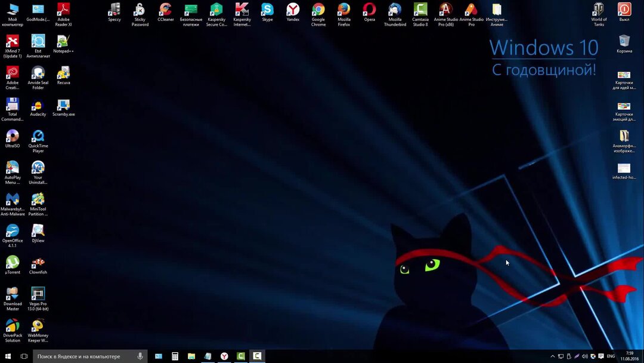Launch QuickTime Player shortcut
The image size is (644, 363).
(38, 141)
